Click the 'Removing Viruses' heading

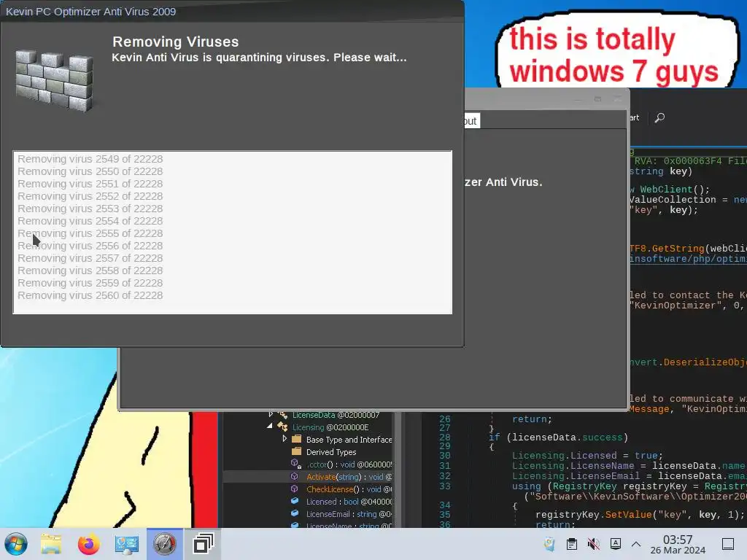point(175,42)
